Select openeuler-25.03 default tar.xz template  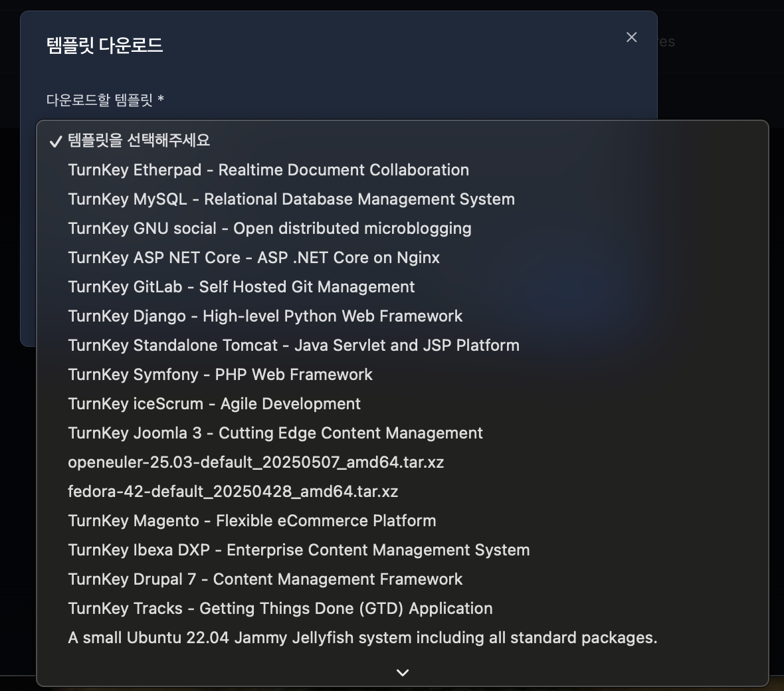pos(256,462)
